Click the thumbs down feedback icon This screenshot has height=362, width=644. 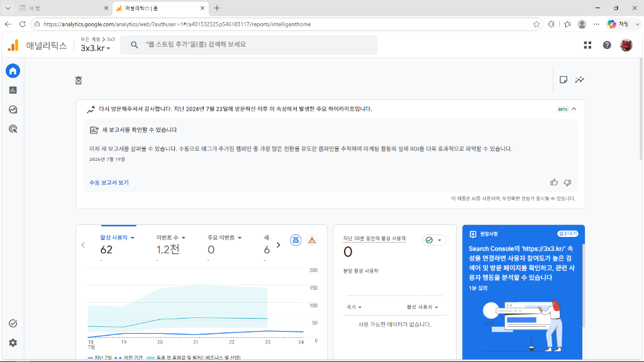point(568,183)
